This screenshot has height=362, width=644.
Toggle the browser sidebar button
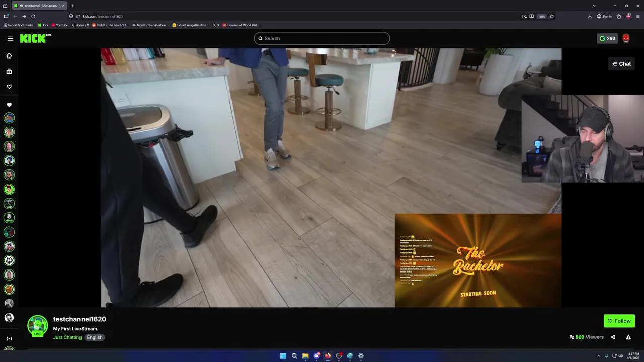pos(6,16)
